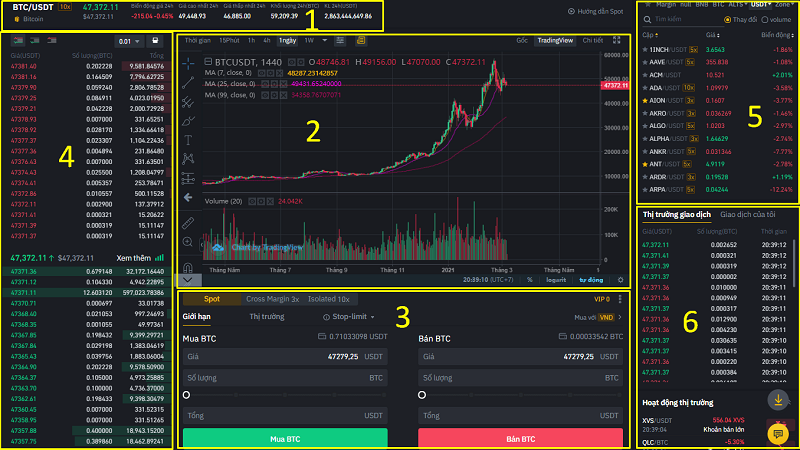This screenshot has width=800, height=450.
Task: Select the brush drawing tool
Action: (x=188, y=121)
